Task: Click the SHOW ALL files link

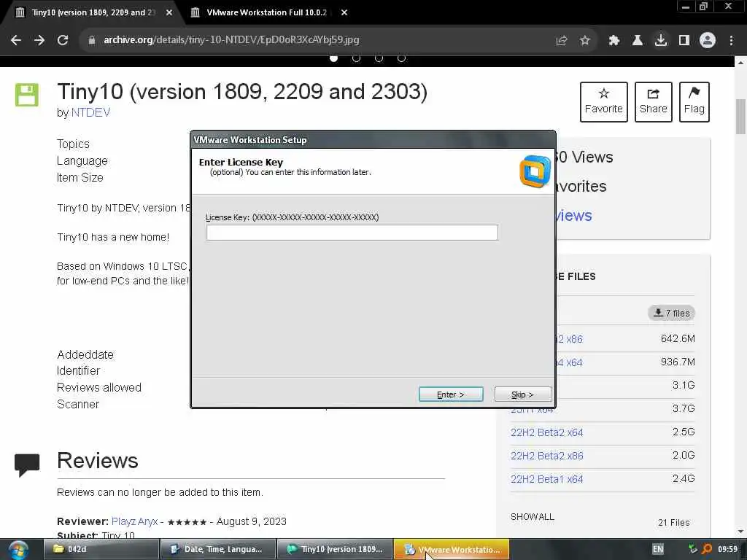Action: (x=532, y=517)
